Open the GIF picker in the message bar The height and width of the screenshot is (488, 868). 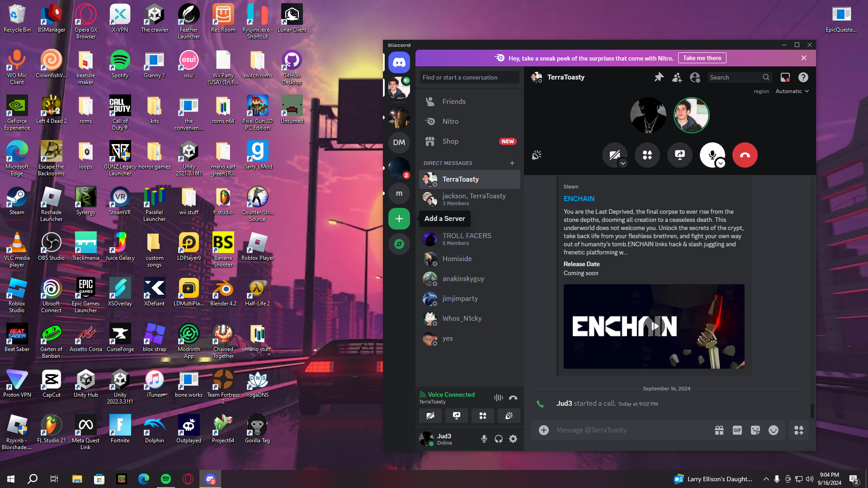[737, 430]
